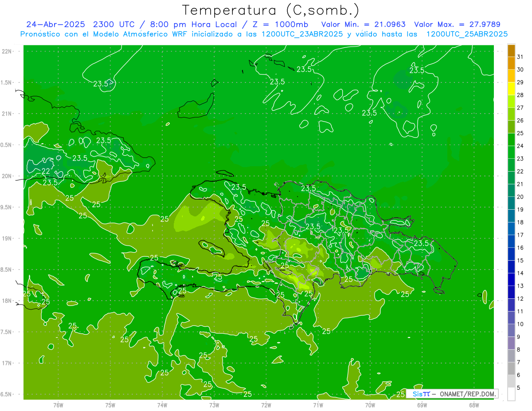This screenshot has width=532, height=411.
Task: Click the valid-until time 1200UTC_25ABR2025
Action: click(467, 34)
